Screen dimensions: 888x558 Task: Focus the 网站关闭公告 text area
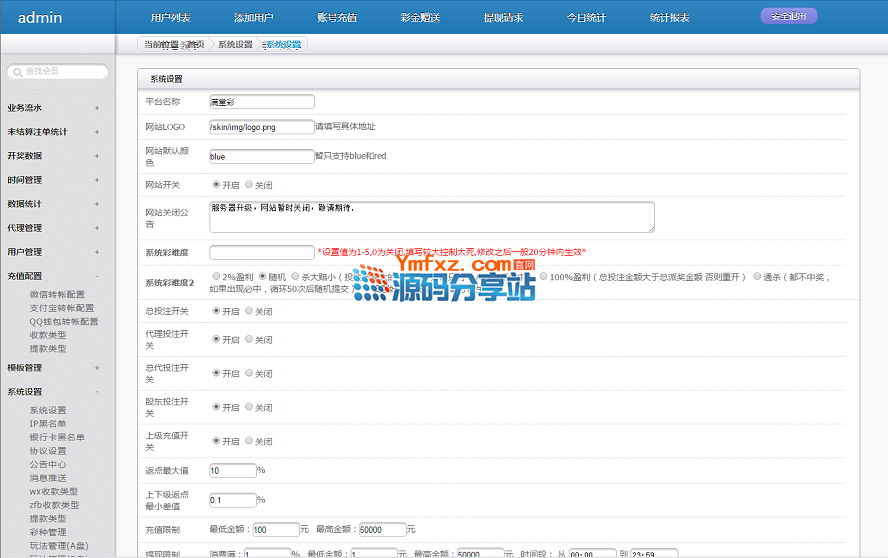(431, 216)
